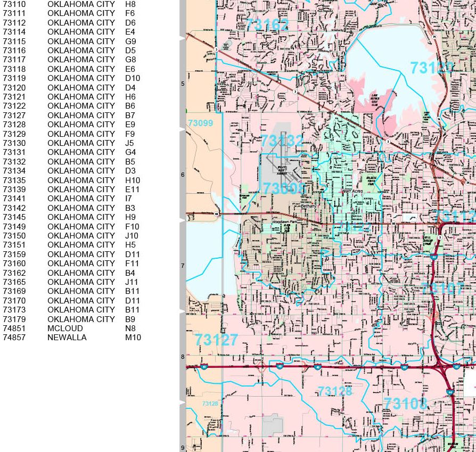Click grid reference D5 beside 73116
Screen dimensions: 476x452
tap(130, 51)
